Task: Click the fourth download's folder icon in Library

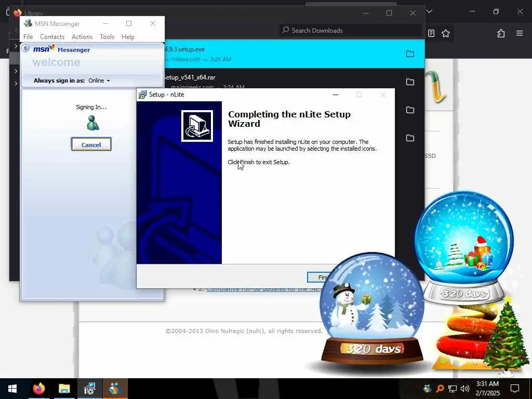Action: tap(410, 138)
